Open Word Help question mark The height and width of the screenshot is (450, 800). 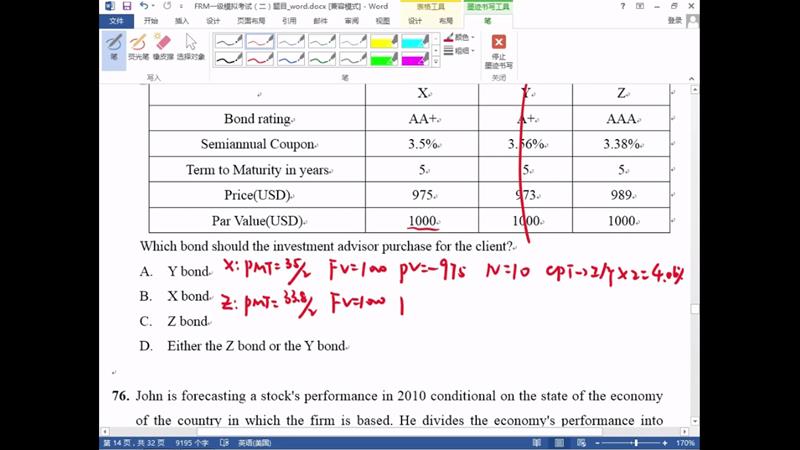[x=622, y=6]
